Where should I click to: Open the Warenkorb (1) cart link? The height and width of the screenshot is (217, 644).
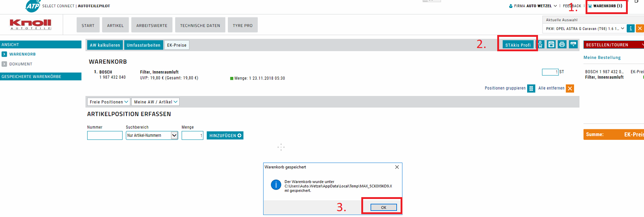(x=605, y=6)
